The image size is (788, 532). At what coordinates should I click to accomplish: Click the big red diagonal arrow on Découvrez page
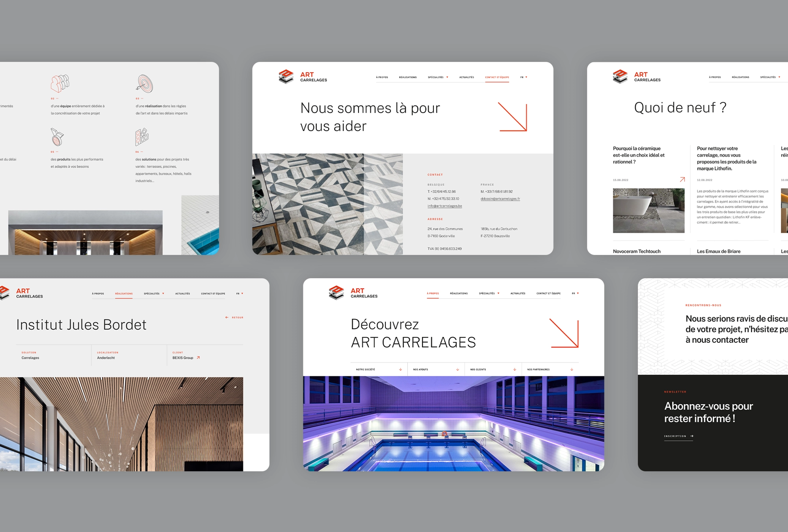tap(564, 333)
